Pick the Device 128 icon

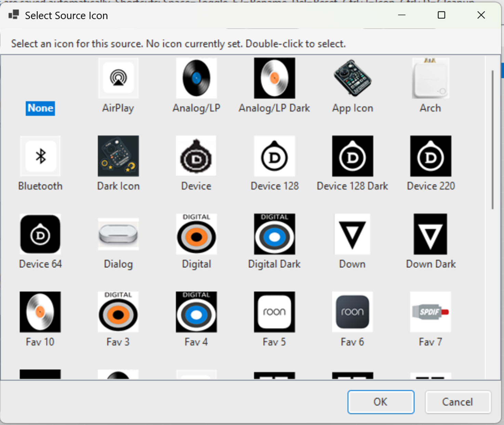(274, 156)
